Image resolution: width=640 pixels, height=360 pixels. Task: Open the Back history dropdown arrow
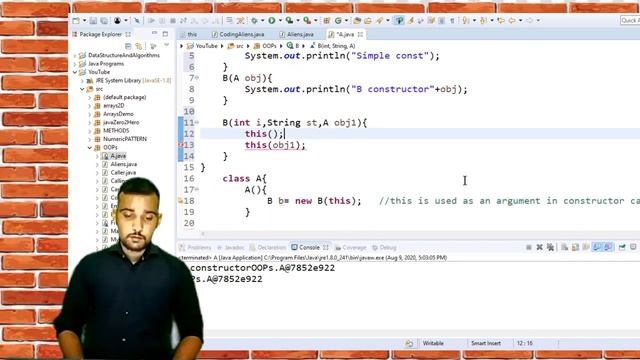(x=520, y=20)
